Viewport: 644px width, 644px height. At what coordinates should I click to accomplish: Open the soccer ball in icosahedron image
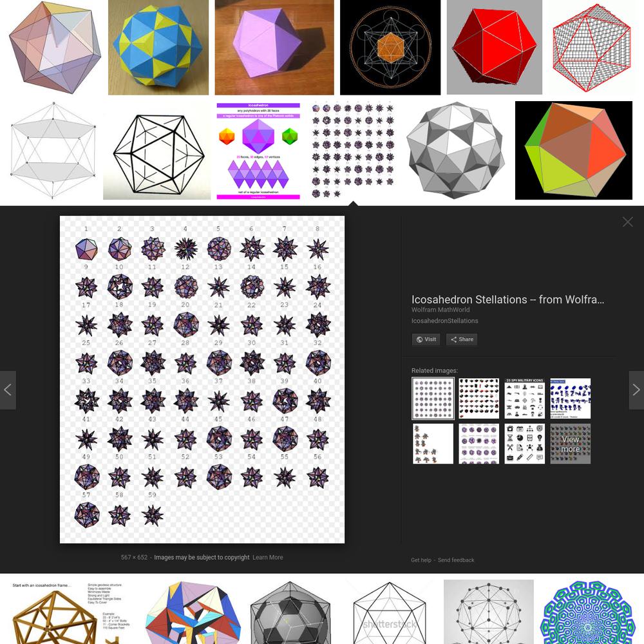tap(291, 612)
